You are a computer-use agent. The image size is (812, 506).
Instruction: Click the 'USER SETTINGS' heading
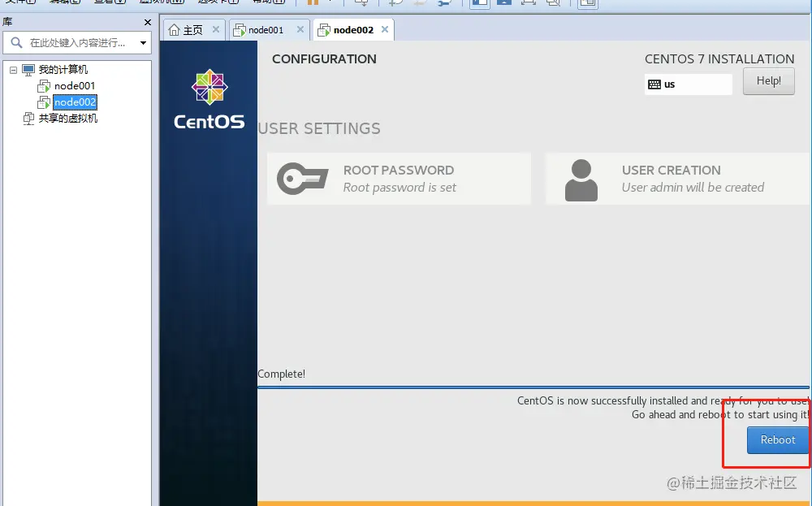pyautogui.click(x=319, y=128)
